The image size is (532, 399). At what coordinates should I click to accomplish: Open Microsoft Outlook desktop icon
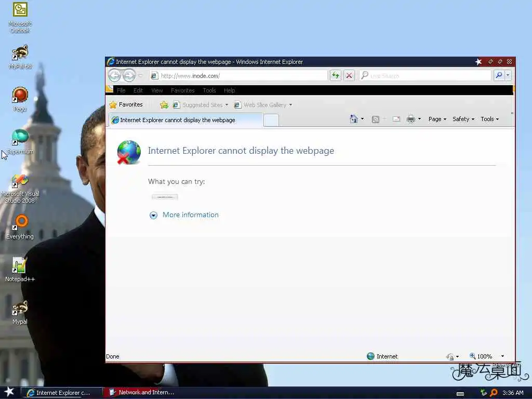tap(20, 17)
